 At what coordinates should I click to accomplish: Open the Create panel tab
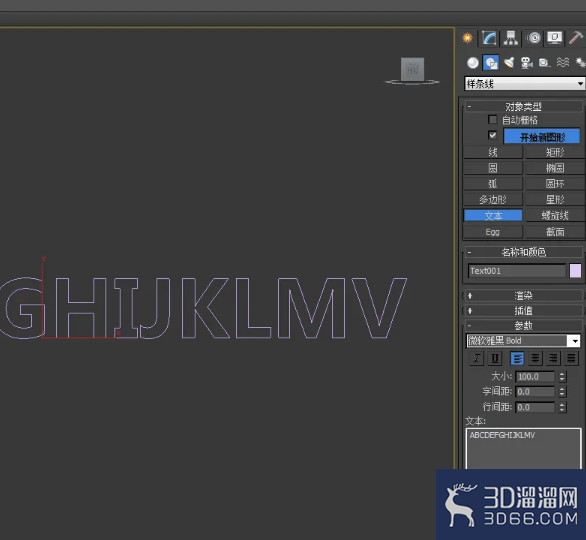pos(468,38)
